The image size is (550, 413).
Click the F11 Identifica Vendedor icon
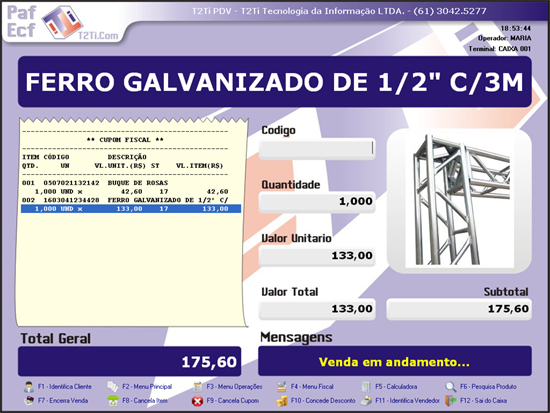366,401
